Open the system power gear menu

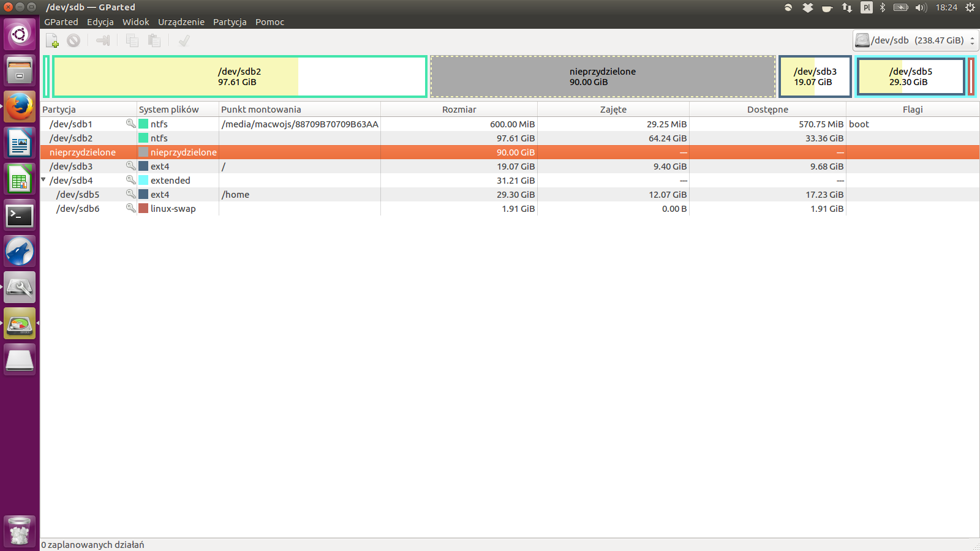(970, 7)
